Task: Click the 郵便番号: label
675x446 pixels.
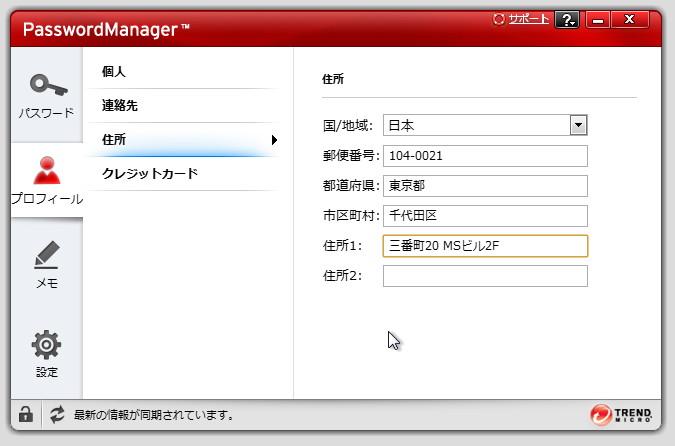Action: 351,155
